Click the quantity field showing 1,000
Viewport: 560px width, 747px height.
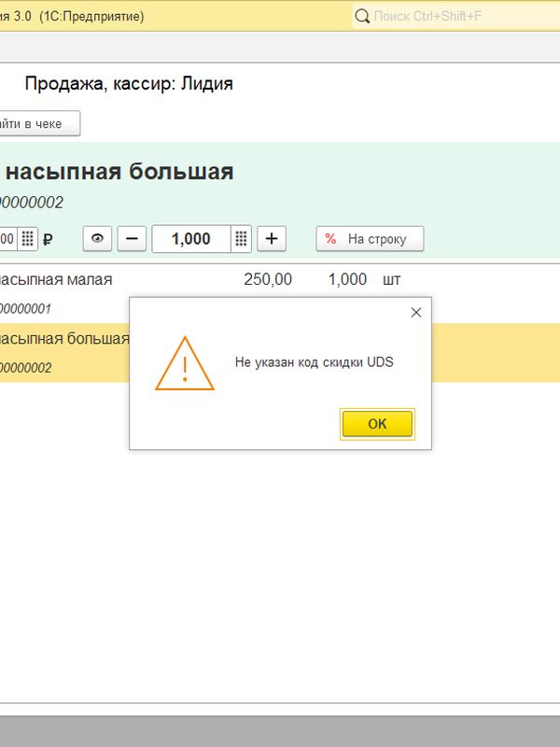(191, 239)
